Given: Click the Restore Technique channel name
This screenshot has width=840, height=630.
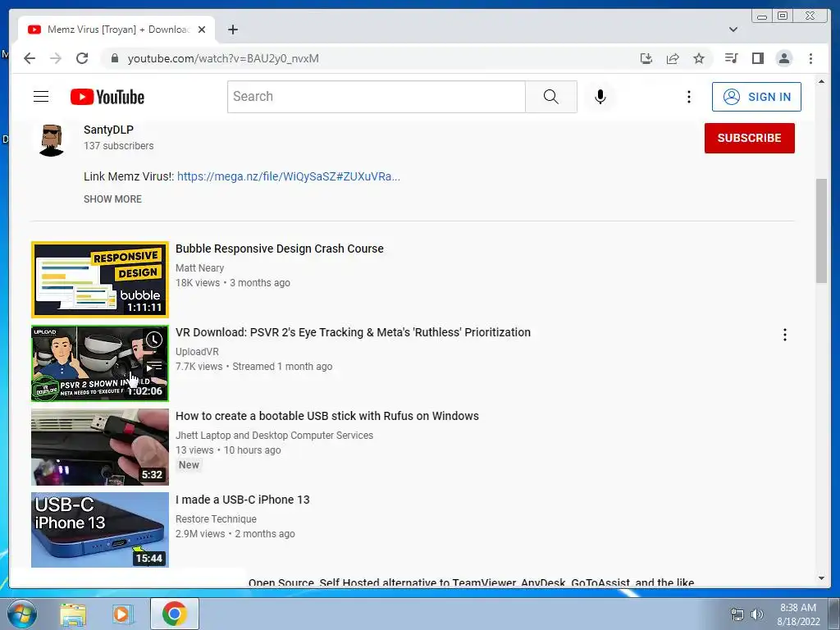Looking at the screenshot, I should click(x=216, y=518).
